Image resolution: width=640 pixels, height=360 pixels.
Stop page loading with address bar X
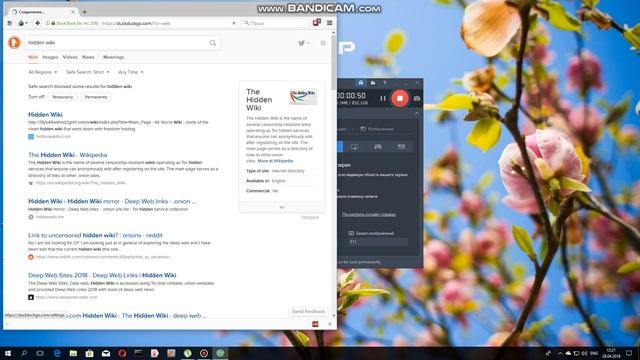[x=234, y=23]
